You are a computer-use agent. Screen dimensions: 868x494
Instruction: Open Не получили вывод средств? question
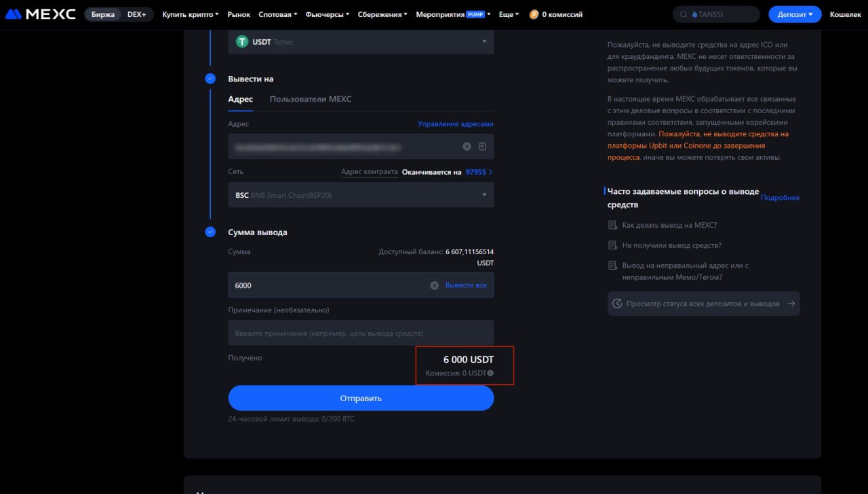click(672, 245)
